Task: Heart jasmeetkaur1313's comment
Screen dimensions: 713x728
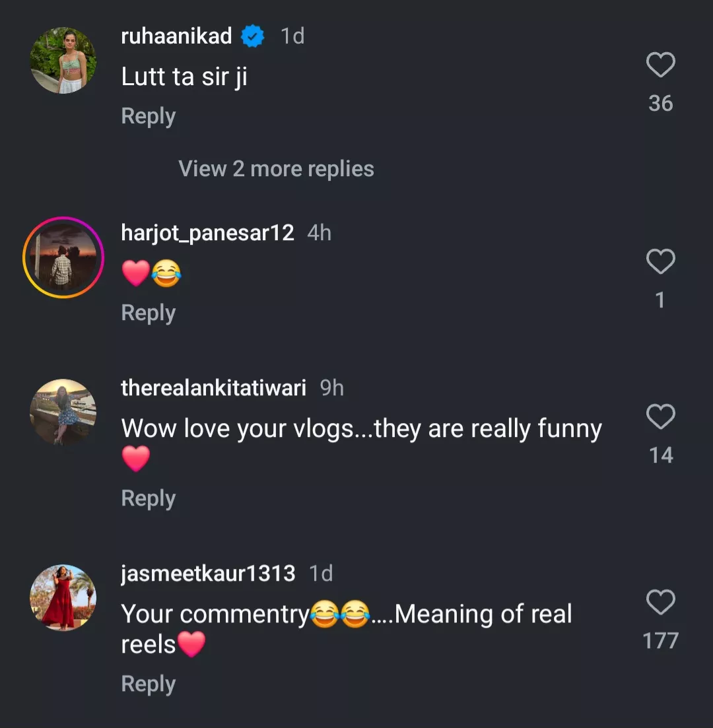Action: click(660, 603)
